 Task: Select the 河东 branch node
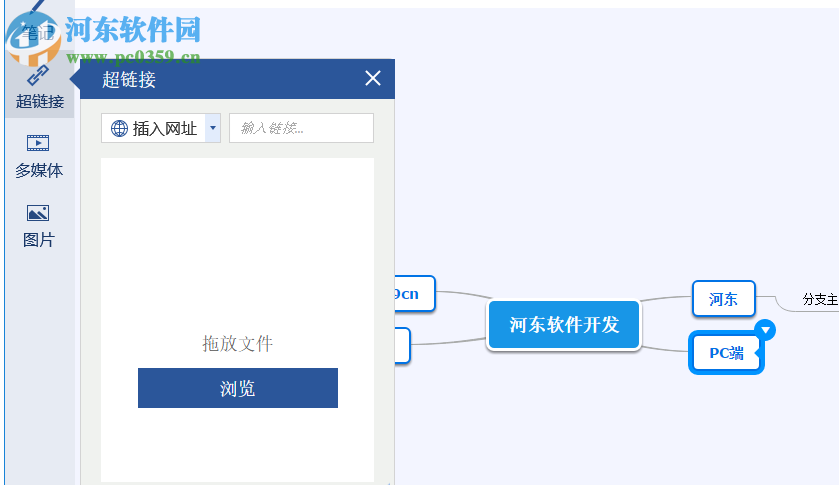pyautogui.click(x=723, y=299)
